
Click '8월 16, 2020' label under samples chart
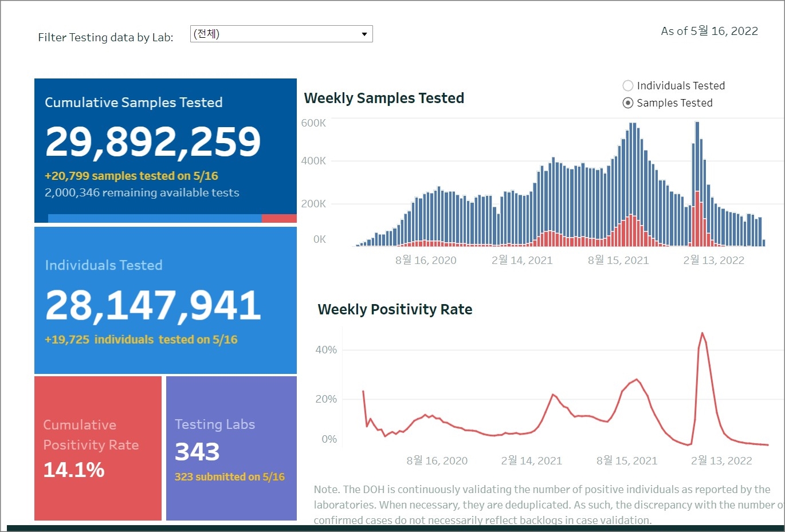click(x=426, y=261)
